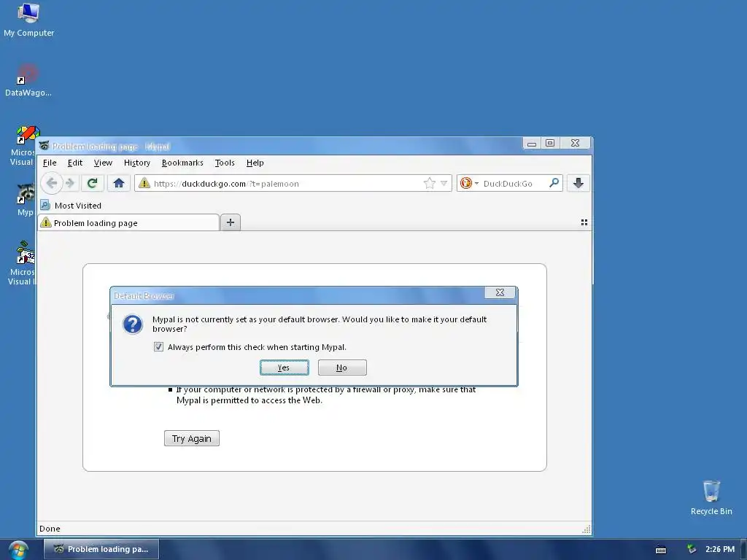The image size is (747, 560).
Task: Open the Windows Start button
Action: [18, 550]
